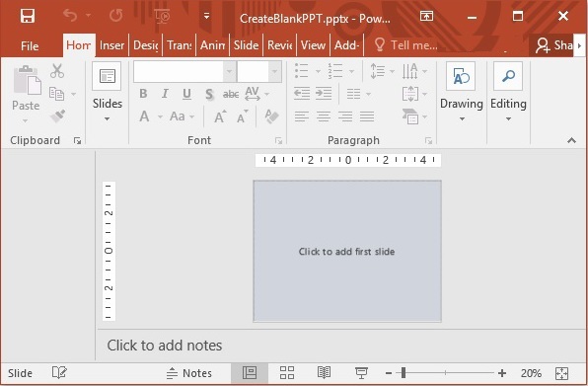Open the Drawing group button
This screenshot has height=386, width=588.
click(x=462, y=92)
